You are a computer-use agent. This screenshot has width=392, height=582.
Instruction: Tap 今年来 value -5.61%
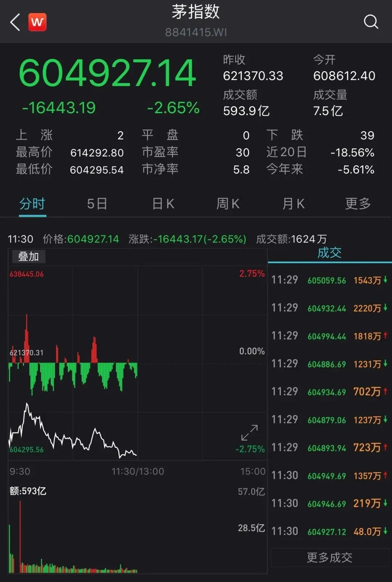pos(356,170)
